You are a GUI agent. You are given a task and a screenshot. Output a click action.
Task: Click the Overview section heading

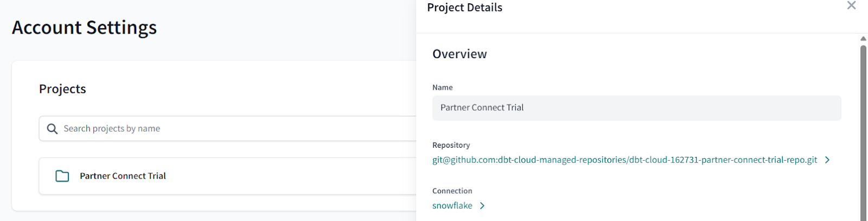pos(459,54)
